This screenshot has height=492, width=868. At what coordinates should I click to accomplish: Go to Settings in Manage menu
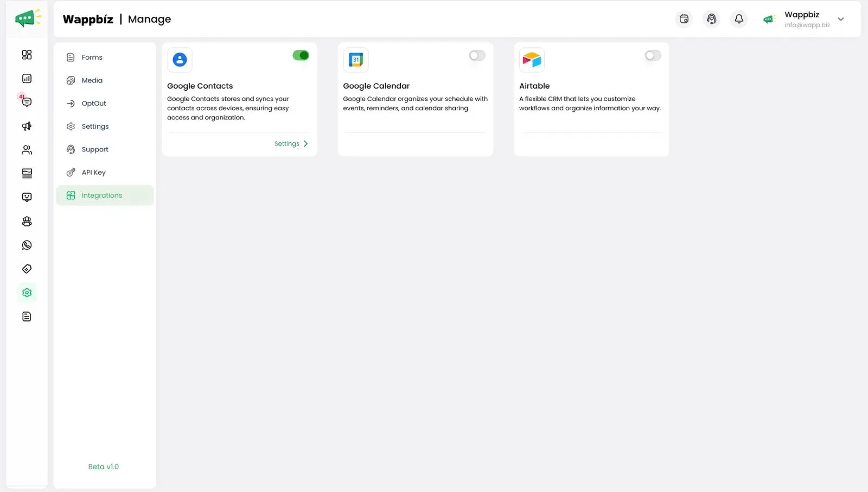105,127
